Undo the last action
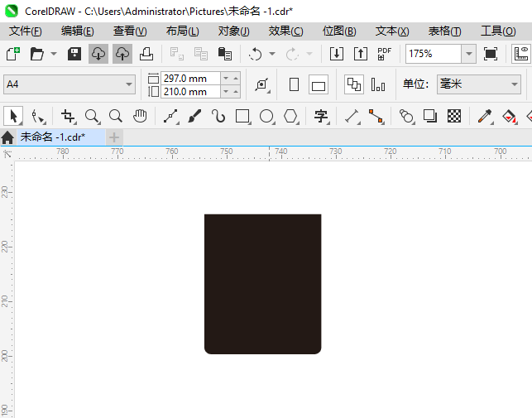The image size is (532, 418). [x=255, y=54]
